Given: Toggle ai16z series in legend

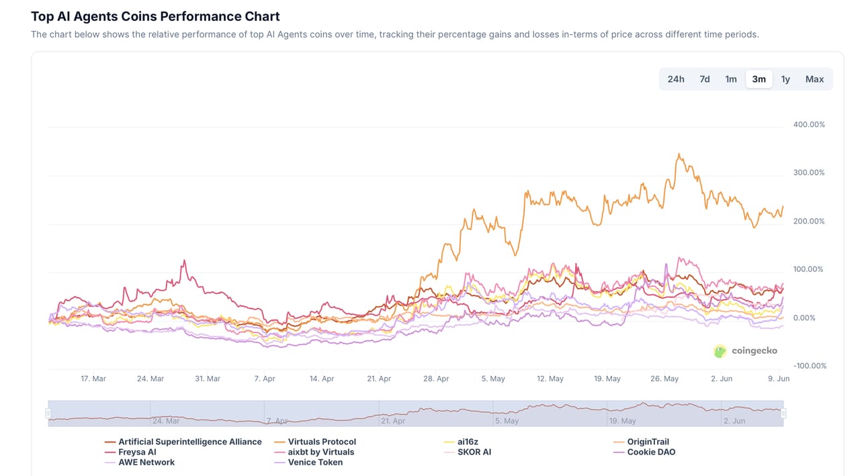Looking at the screenshot, I should pos(461,442).
